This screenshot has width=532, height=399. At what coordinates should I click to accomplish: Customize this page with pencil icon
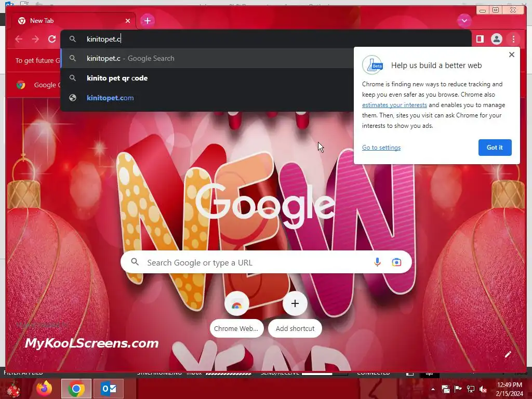508,354
